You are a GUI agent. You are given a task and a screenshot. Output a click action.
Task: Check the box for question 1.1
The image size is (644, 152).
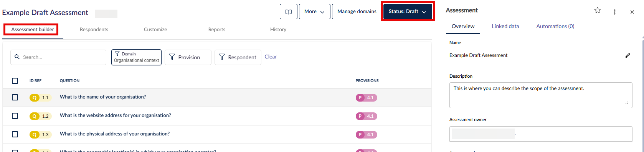[x=15, y=97]
